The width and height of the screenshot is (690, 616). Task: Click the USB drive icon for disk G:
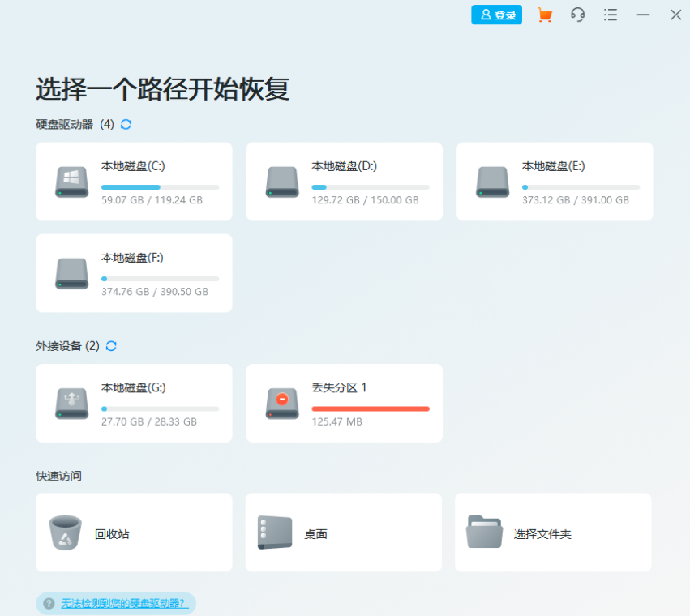pos(71,403)
